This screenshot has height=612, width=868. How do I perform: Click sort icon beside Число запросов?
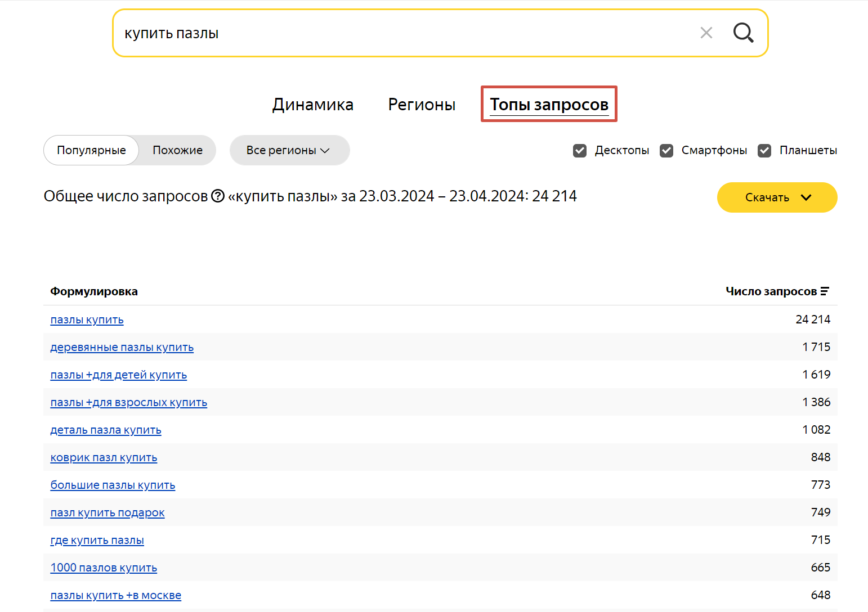825,291
